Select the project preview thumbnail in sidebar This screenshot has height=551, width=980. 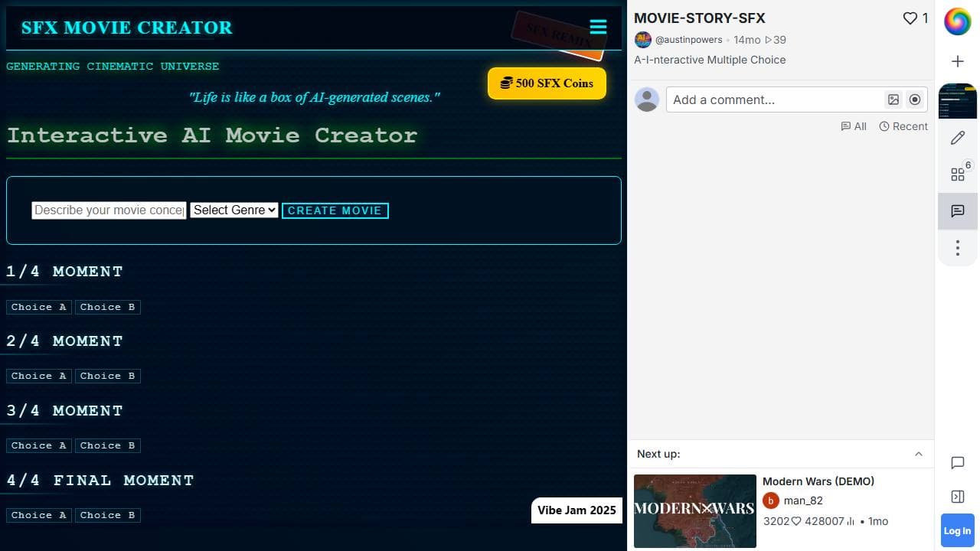958,101
